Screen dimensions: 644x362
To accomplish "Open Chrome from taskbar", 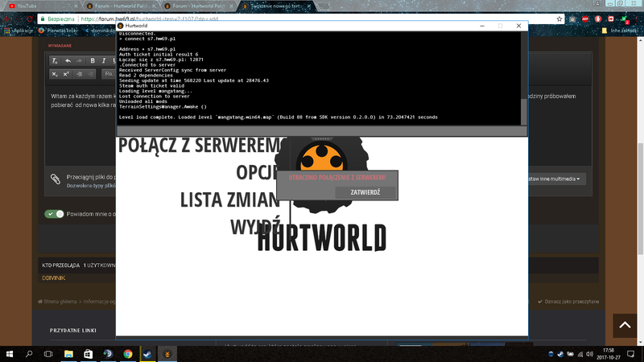I will [128, 354].
